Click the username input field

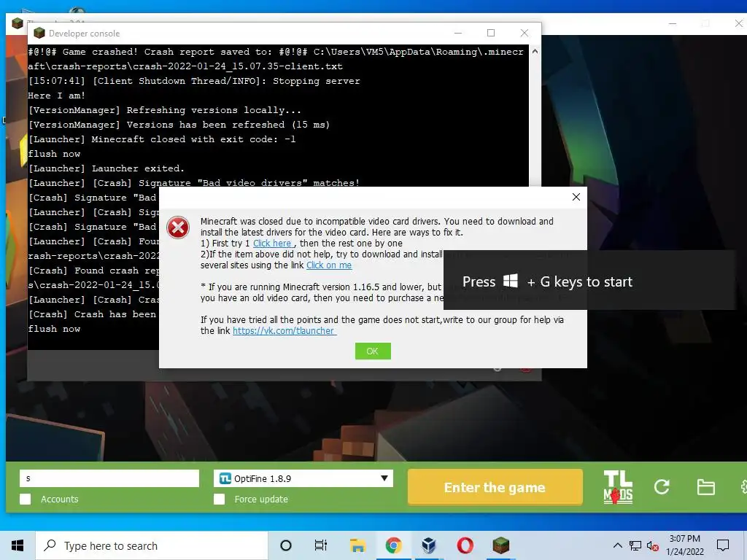click(x=109, y=478)
